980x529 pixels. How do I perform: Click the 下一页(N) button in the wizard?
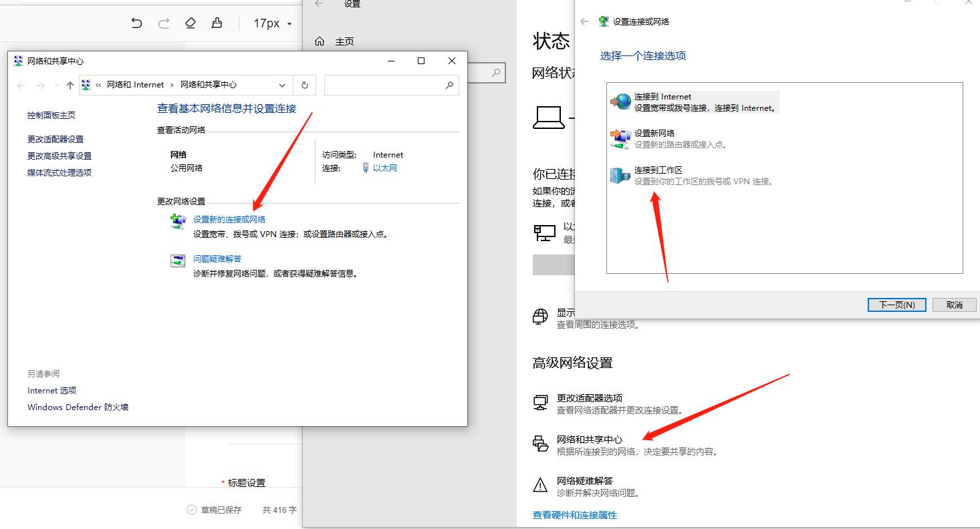[x=896, y=305]
